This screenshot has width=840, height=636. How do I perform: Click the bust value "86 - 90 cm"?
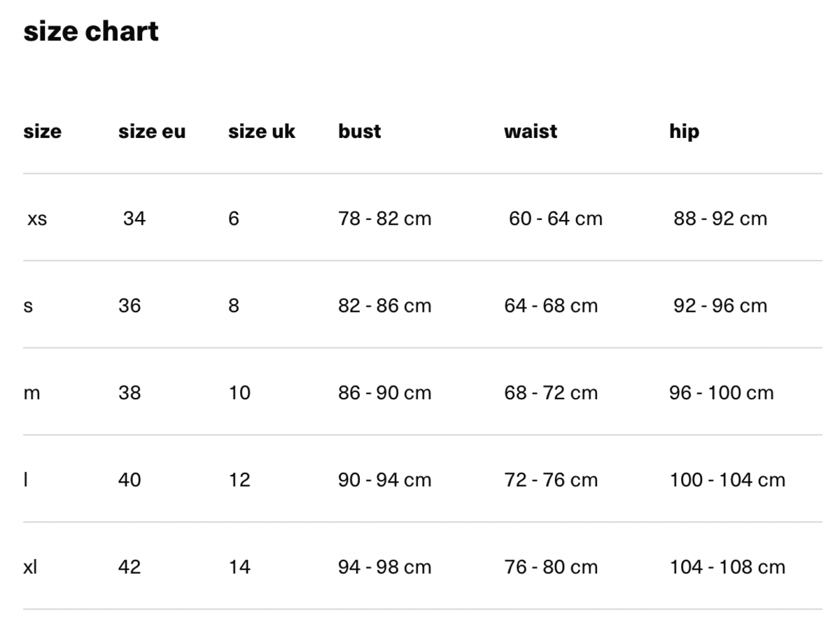pos(385,393)
